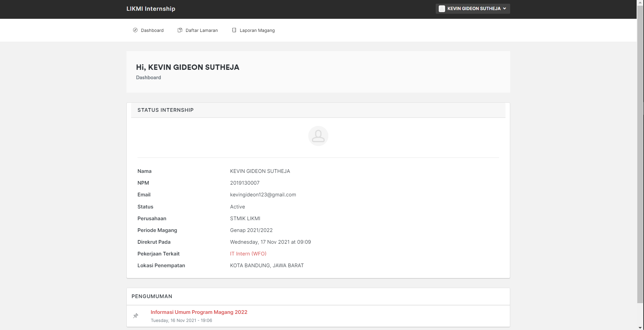644x330 pixels.
Task: Click the Status value Active
Action: pyautogui.click(x=237, y=207)
